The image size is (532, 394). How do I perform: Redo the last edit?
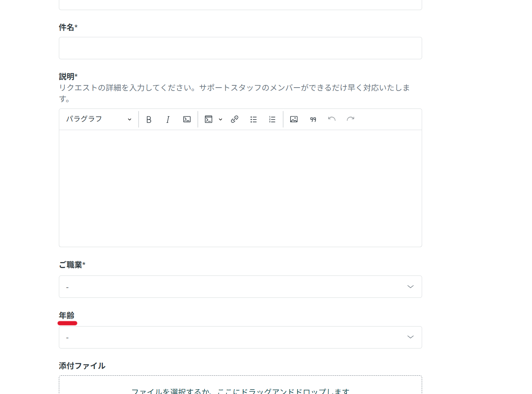351,119
